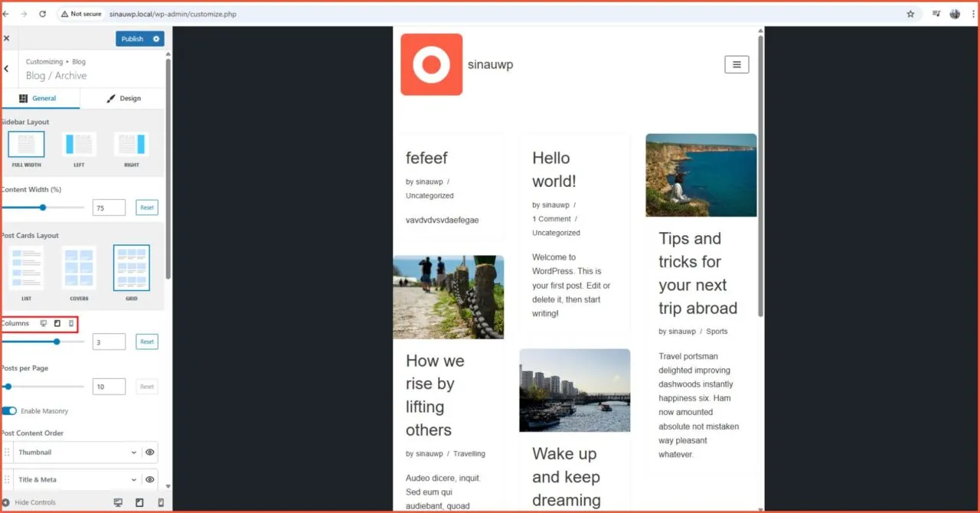Open the Thumbnail dropdown under Post Content Order

tap(77, 452)
